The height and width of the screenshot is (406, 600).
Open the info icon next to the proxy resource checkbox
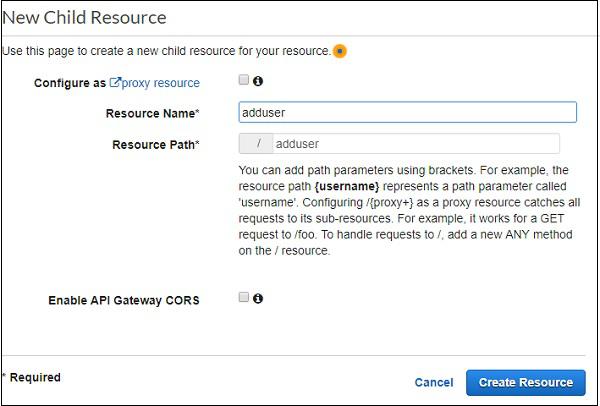[258, 81]
